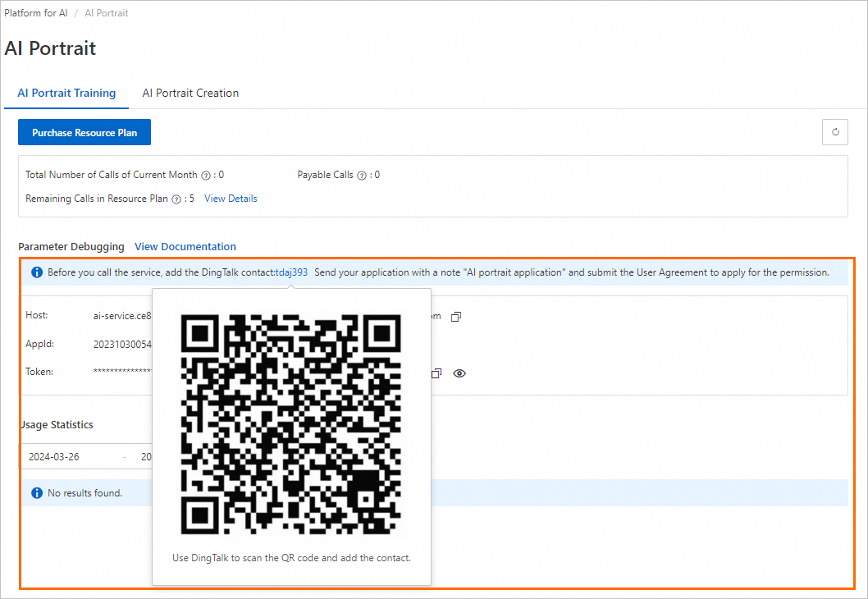Open help icon next to Remaining Calls in Resource Plan
Screen dimensions: 868x599
pos(176,199)
